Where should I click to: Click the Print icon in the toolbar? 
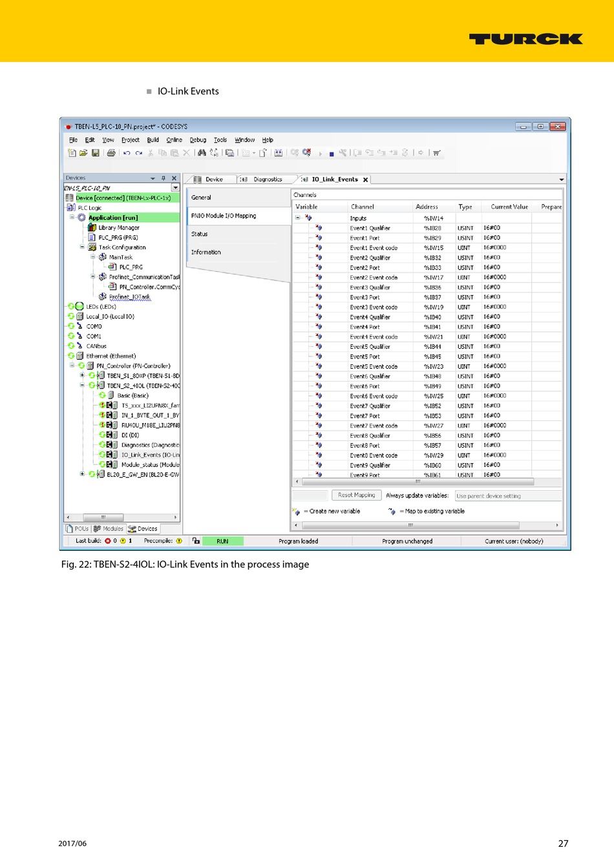point(111,153)
